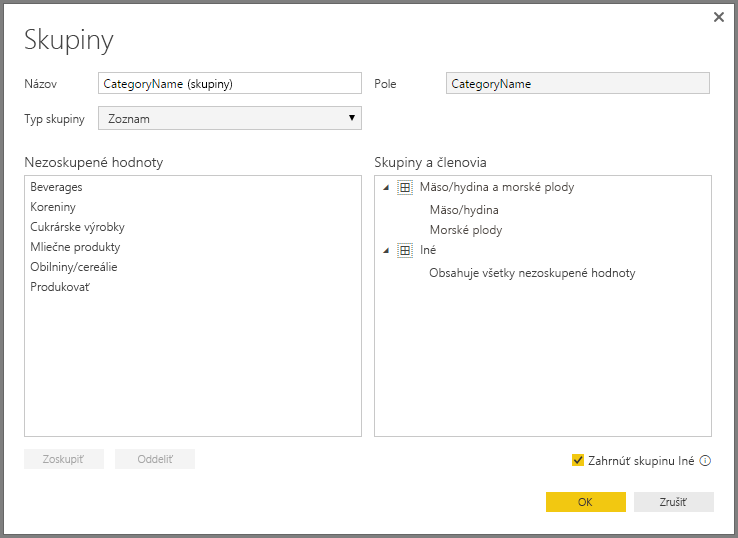Viewport: 738px width, 538px height.
Task: Click the group icon next to Mäso/hydina a morské plody
Action: (405, 187)
